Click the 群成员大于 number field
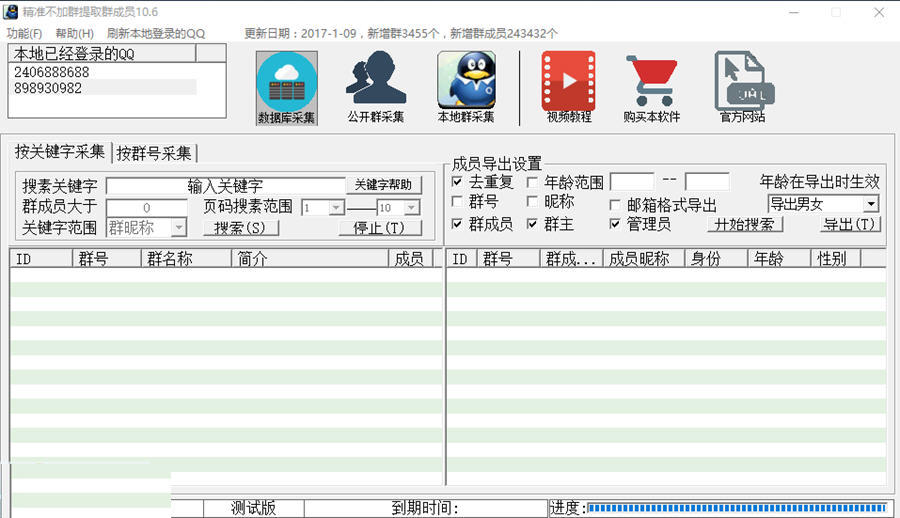Viewport: 900px width, 518px height. (x=147, y=207)
